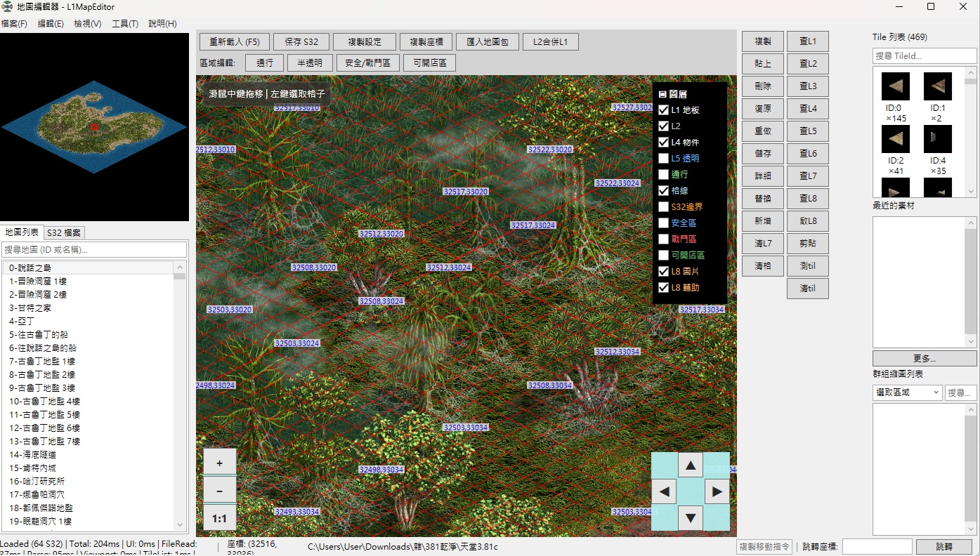Viewport: 980px width, 556px height.
Task: Click the 可開店區 region edit button
Action: coord(429,63)
